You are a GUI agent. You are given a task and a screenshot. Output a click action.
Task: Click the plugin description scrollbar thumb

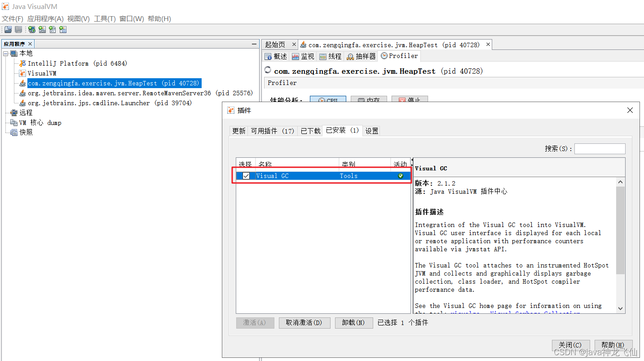tap(621, 230)
